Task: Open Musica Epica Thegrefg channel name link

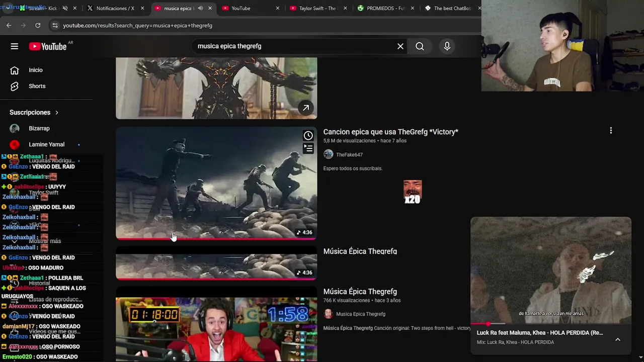Action: [361, 314]
